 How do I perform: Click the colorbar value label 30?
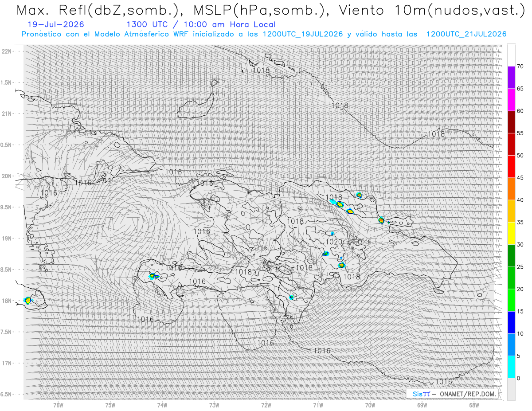(520, 244)
